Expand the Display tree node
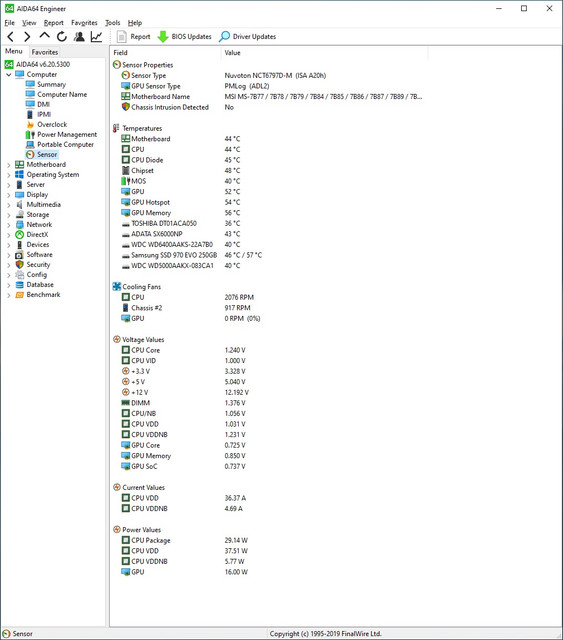This screenshot has width=563, height=640. coord(9,195)
